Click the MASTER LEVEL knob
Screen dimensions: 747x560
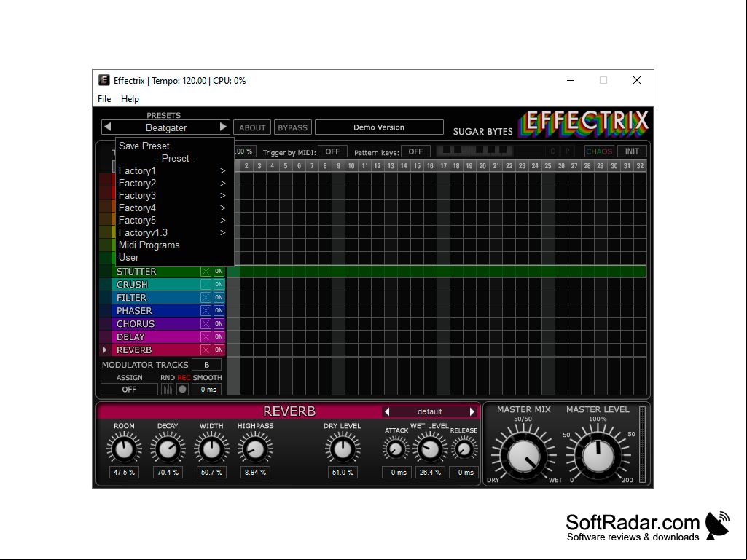point(598,456)
